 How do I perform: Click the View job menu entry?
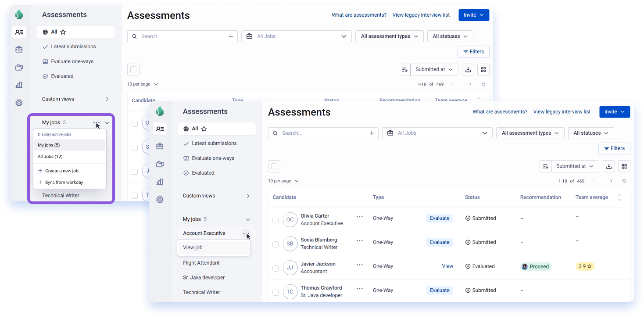pos(214,247)
